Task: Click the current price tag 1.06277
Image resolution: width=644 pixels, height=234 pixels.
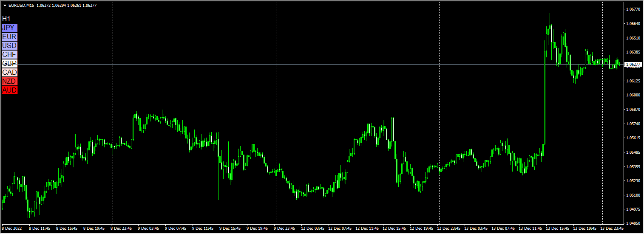Action: click(633, 65)
